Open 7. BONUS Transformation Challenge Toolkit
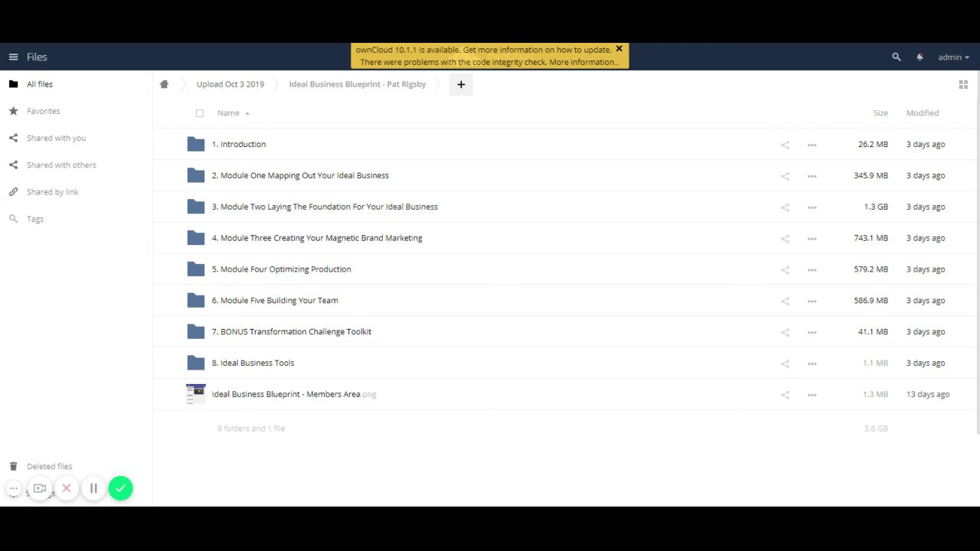This screenshot has height=551, width=980. tap(292, 331)
